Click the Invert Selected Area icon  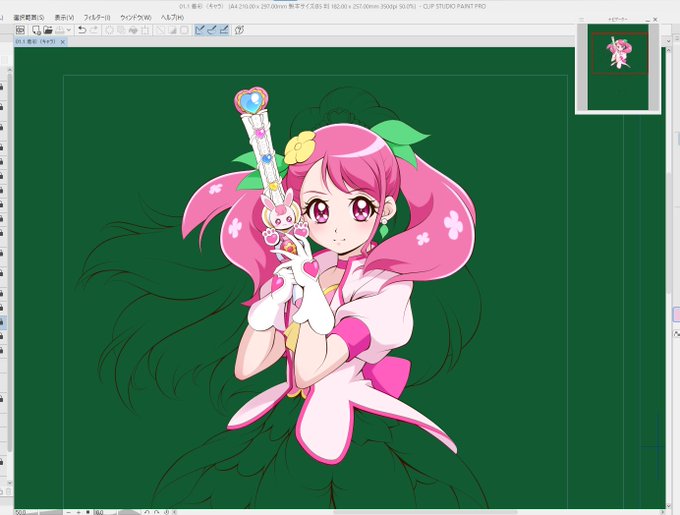click(172, 30)
